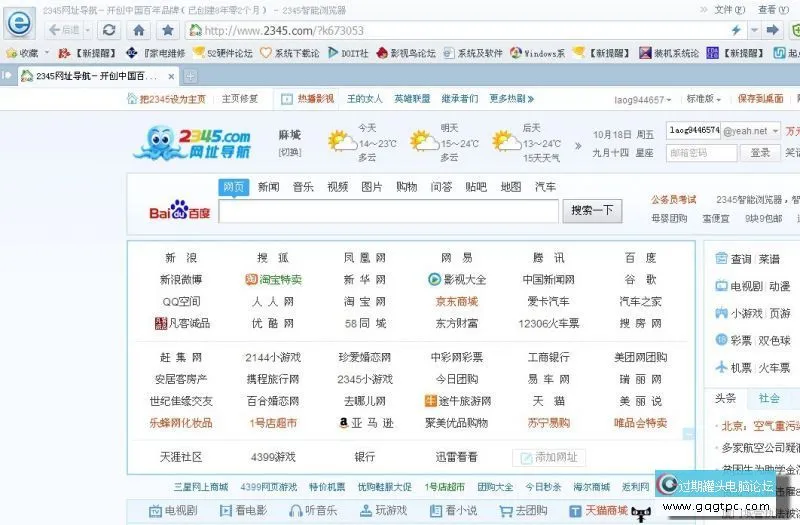Click the 主页修复 link
Image resolution: width=800 pixels, height=525 pixels.
point(240,98)
